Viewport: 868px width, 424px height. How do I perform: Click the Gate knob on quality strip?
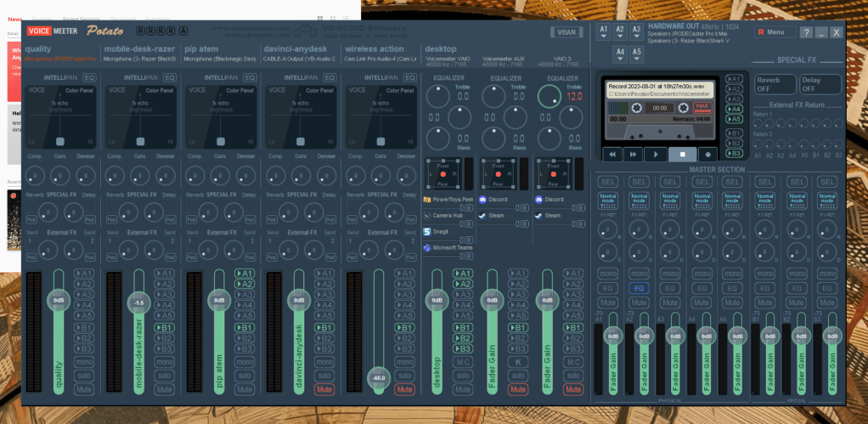pos(59,176)
